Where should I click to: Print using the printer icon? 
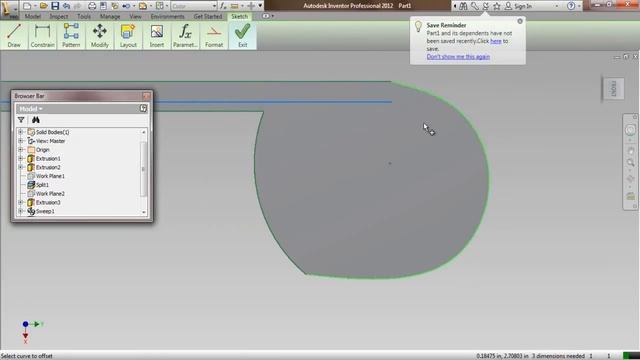92,6
